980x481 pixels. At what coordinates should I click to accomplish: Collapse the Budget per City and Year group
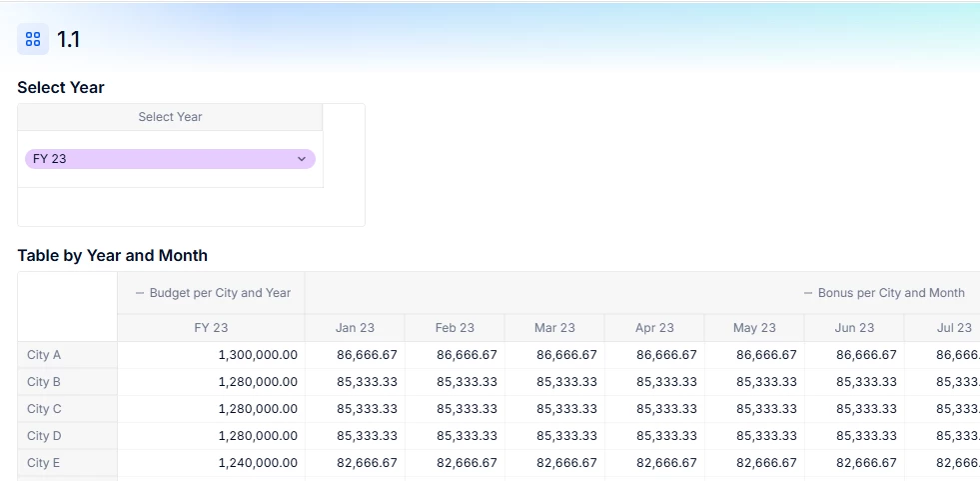(140, 293)
